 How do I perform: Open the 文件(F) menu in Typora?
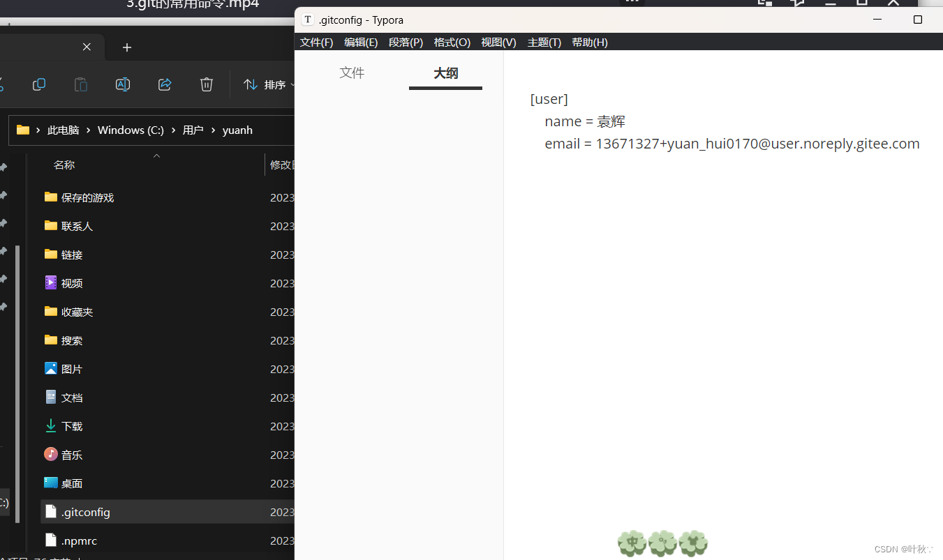coord(317,43)
